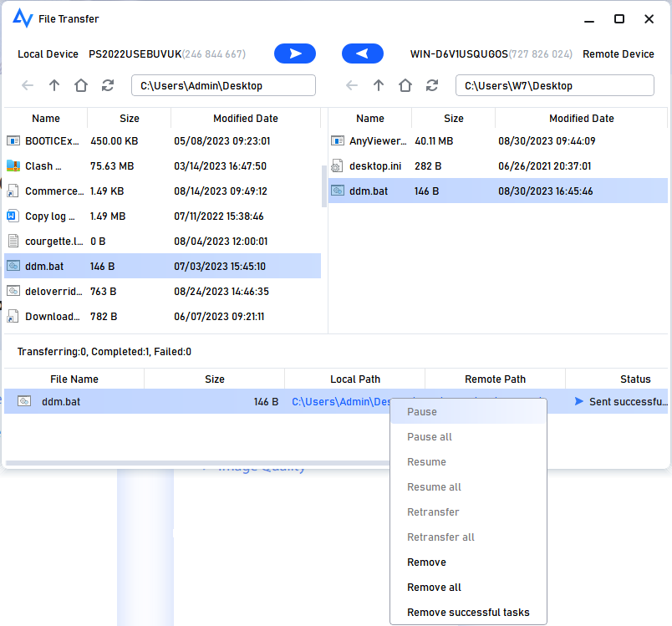Go up one folder on local device

pos(54,86)
